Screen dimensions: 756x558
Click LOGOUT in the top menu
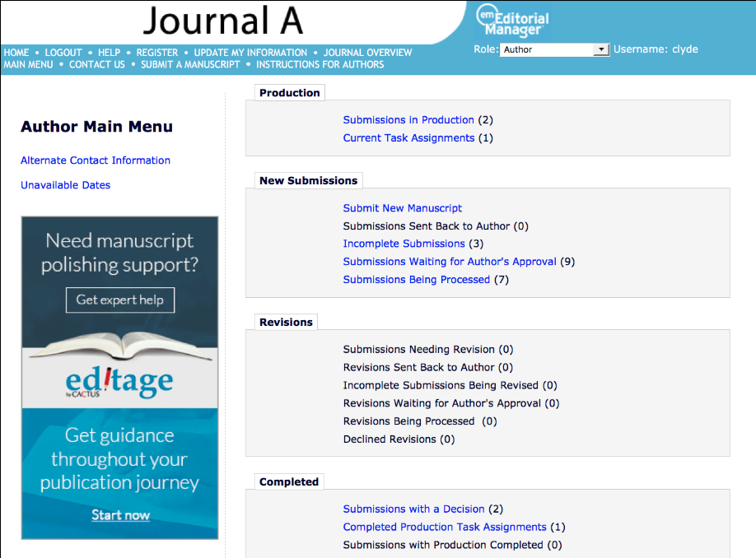63,53
